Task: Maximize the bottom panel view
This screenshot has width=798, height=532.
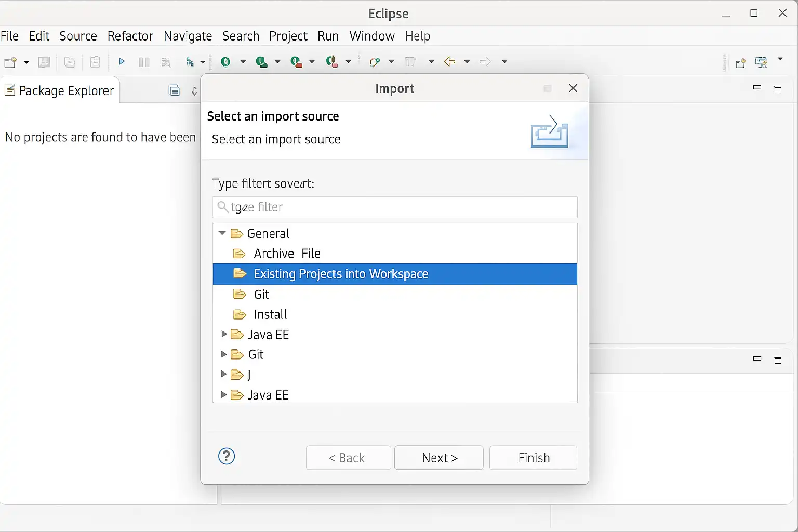Action: [778, 360]
